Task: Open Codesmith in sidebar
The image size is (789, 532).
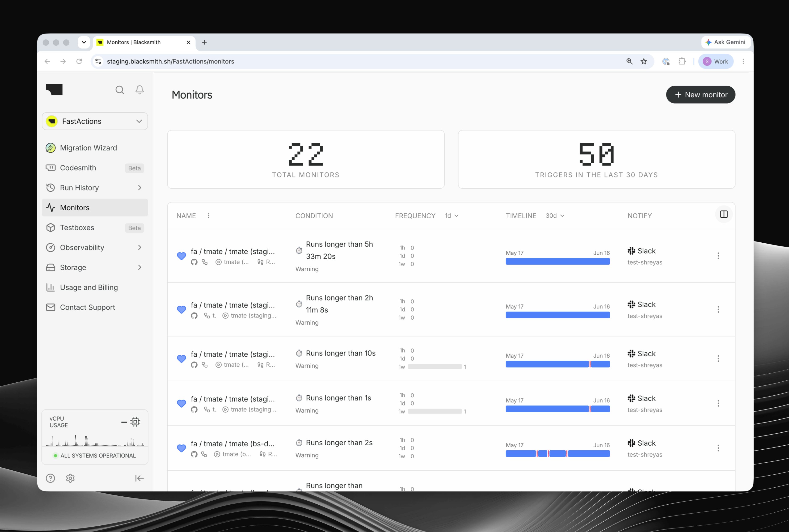Action: click(95, 168)
